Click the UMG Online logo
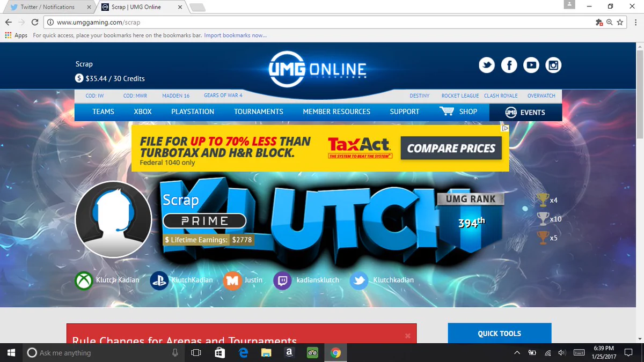Viewport: 644px width, 362px height. 317,69
